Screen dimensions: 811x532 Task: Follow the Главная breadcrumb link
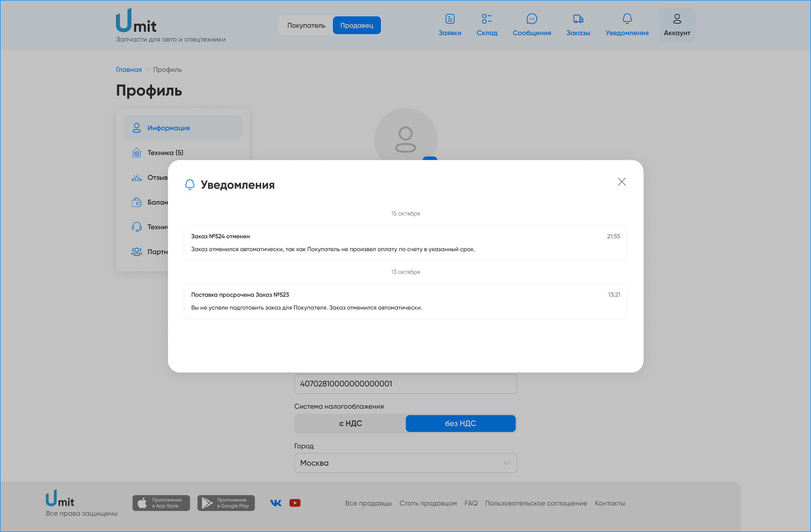[x=129, y=70]
